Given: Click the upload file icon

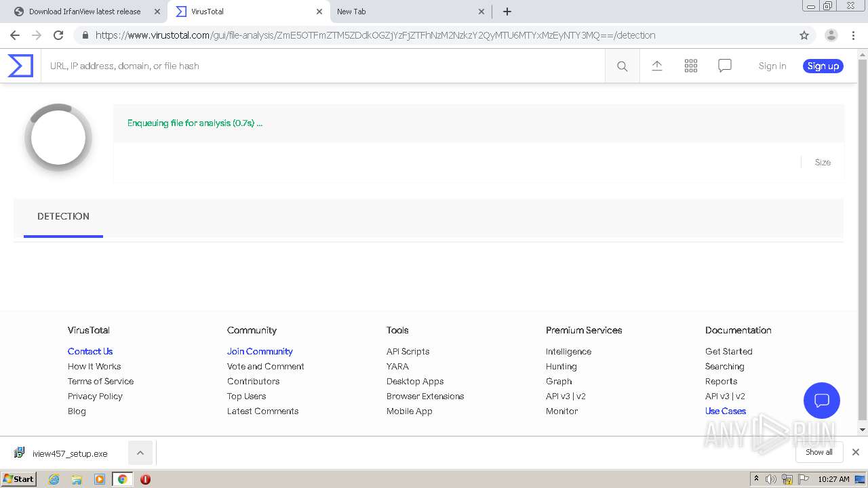Looking at the screenshot, I should pyautogui.click(x=656, y=66).
